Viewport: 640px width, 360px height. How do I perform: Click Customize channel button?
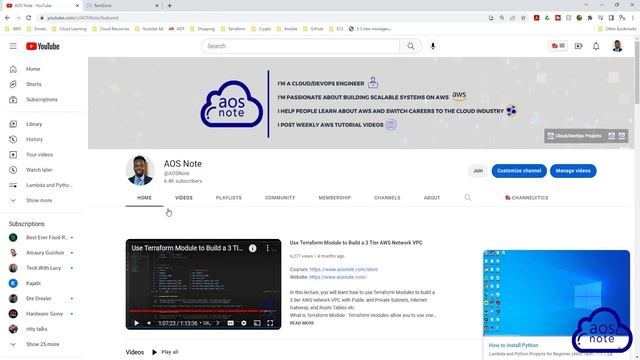coord(519,171)
